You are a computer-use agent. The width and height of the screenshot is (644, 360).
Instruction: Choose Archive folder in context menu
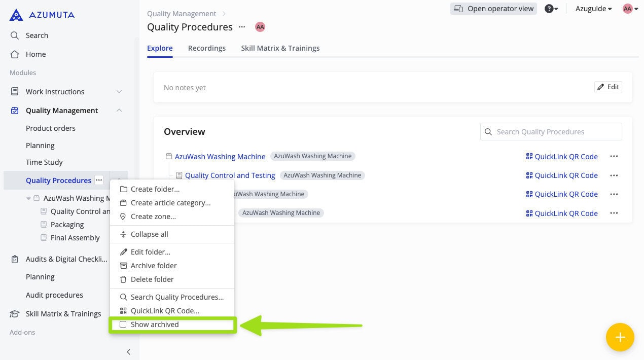point(153,266)
